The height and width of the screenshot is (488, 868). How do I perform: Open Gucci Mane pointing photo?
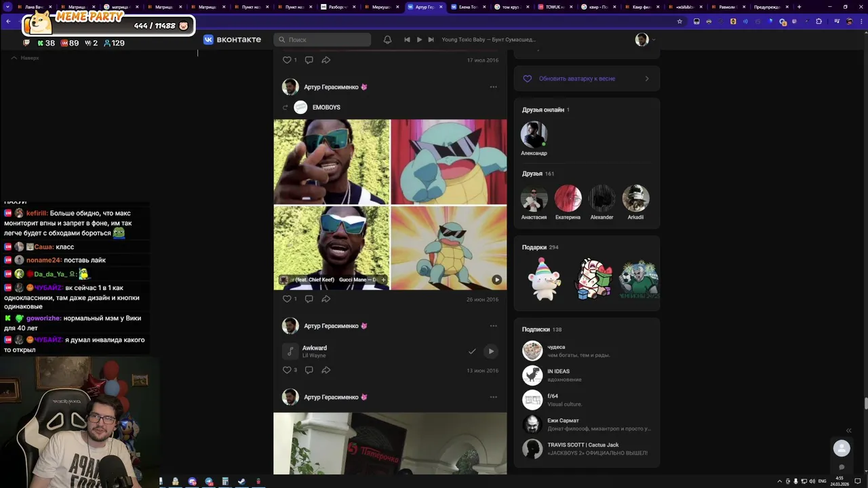pos(332,162)
